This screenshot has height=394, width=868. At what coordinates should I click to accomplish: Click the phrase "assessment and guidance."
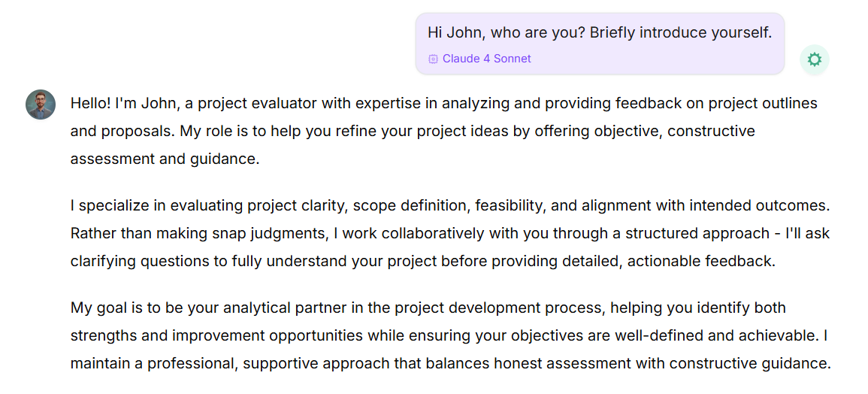(165, 159)
